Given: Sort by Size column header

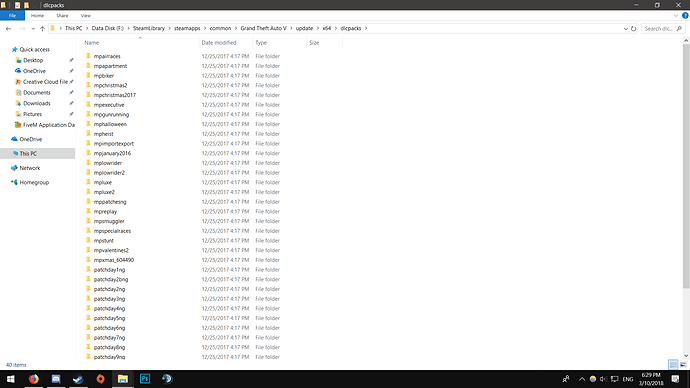Looking at the screenshot, I should [x=314, y=43].
